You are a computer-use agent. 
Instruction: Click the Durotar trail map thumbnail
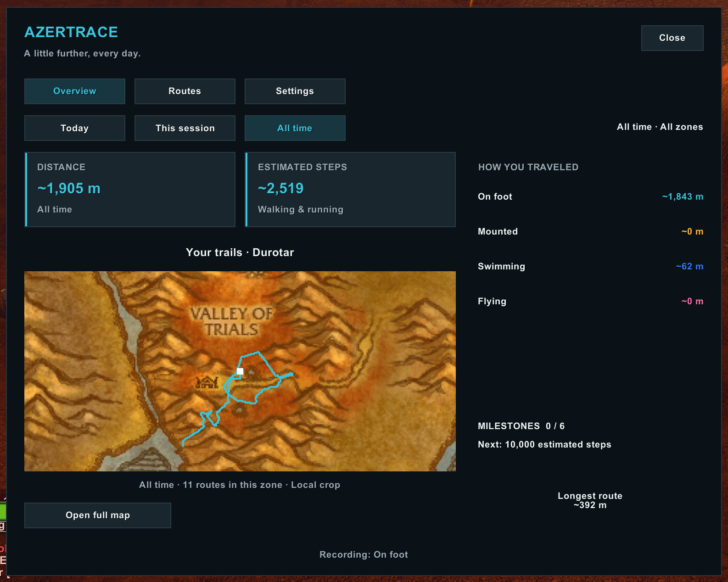(x=240, y=371)
